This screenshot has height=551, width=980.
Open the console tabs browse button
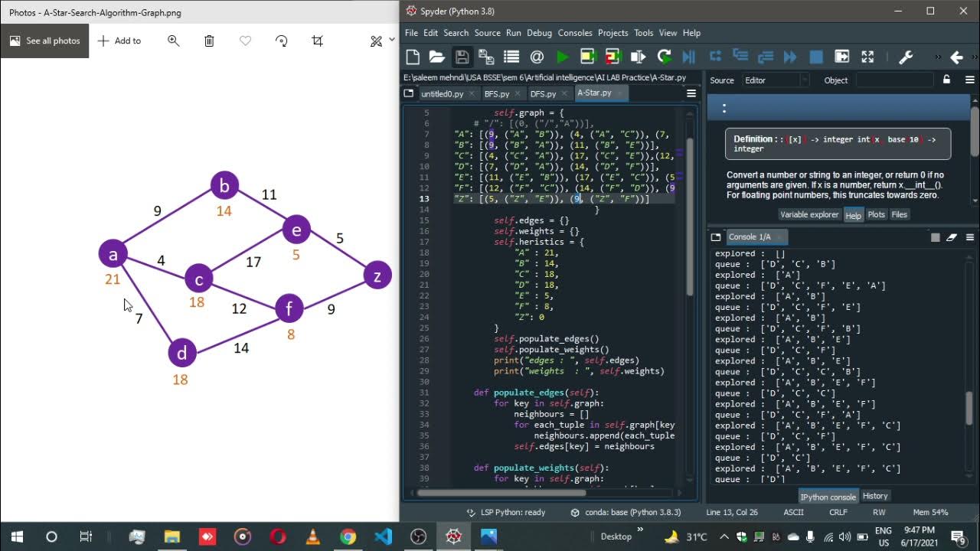[716, 237]
